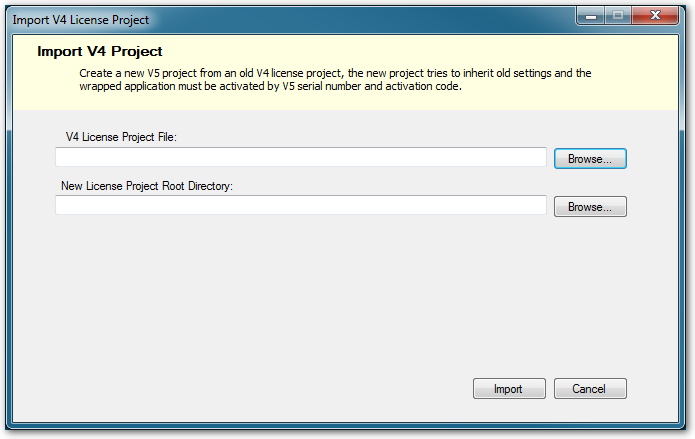Click the "Import V4 License Project" title bar text
The width and height of the screenshot is (695, 439).
(x=81, y=20)
